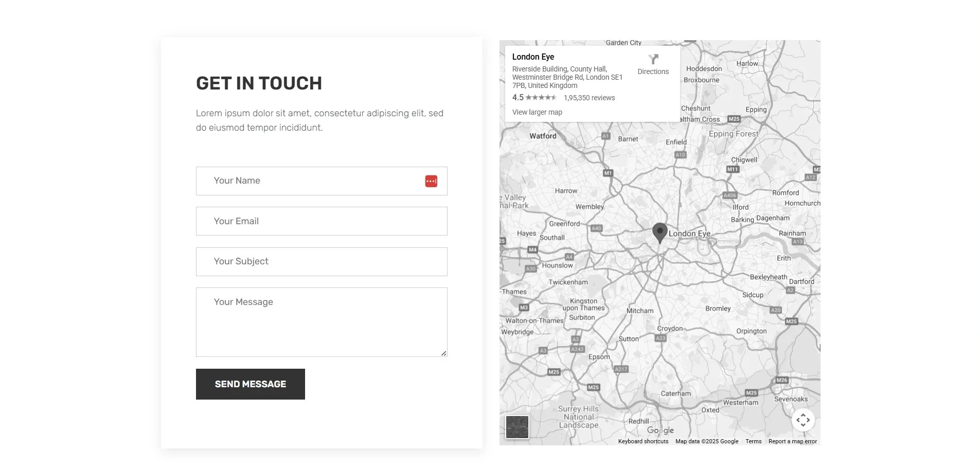
Task: Click the GET IN TOUCH heading
Action: [259, 83]
